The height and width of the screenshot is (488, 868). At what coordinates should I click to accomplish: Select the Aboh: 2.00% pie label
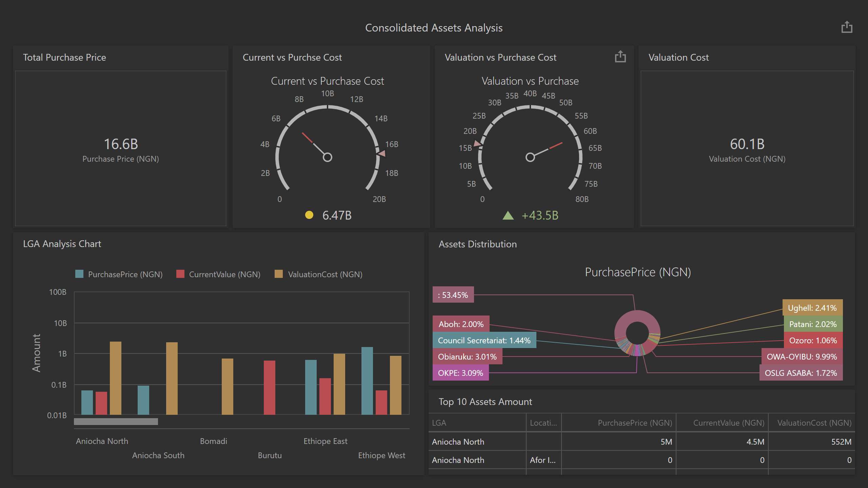point(461,324)
